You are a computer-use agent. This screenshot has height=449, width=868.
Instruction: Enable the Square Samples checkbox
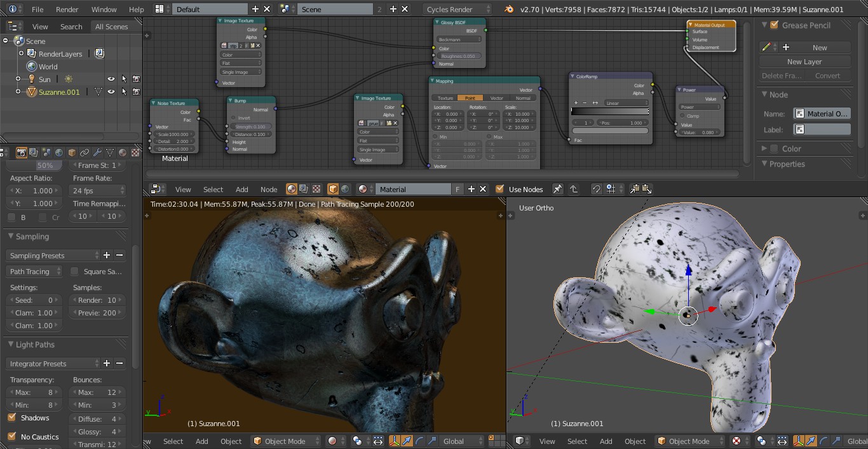pyautogui.click(x=74, y=272)
